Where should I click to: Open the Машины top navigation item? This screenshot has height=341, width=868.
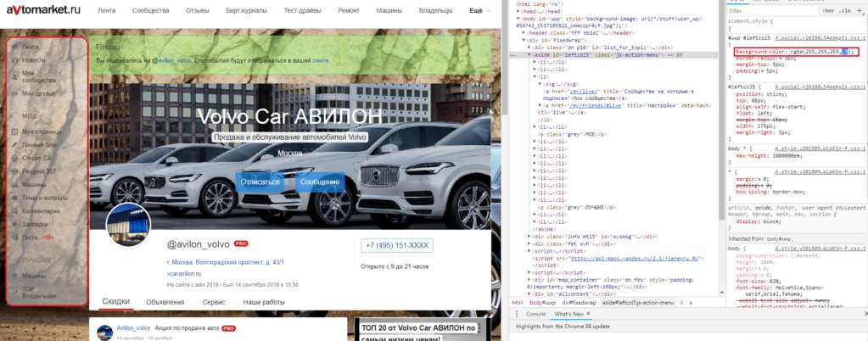point(389,10)
